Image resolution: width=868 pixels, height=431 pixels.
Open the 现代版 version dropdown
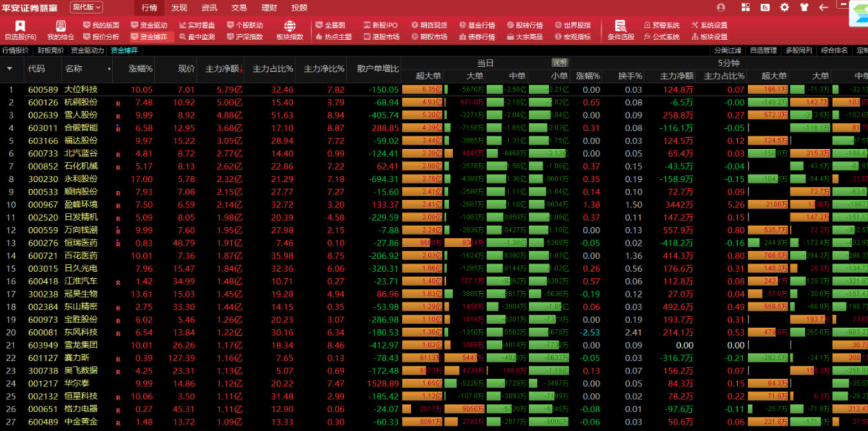(86, 7)
